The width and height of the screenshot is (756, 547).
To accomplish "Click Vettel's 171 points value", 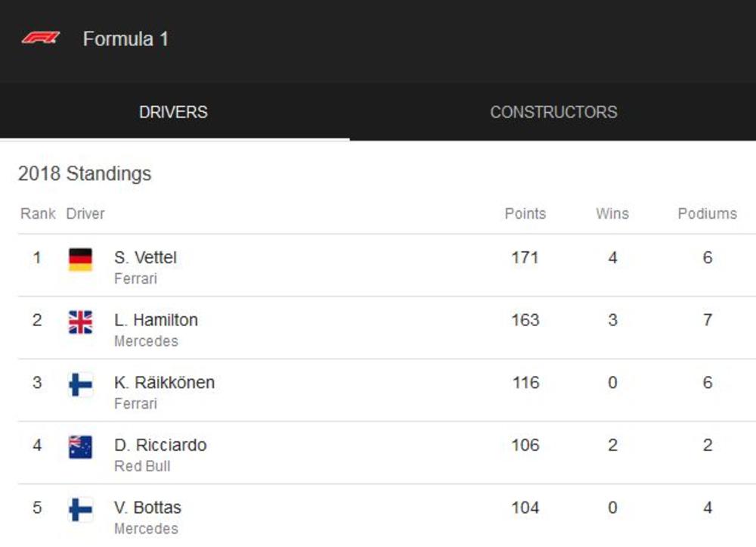I will [525, 258].
